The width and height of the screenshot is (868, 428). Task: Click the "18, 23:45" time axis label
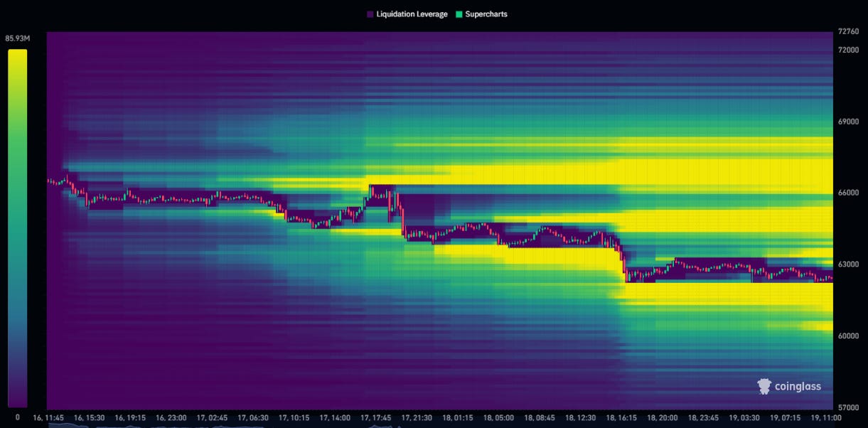click(x=702, y=418)
